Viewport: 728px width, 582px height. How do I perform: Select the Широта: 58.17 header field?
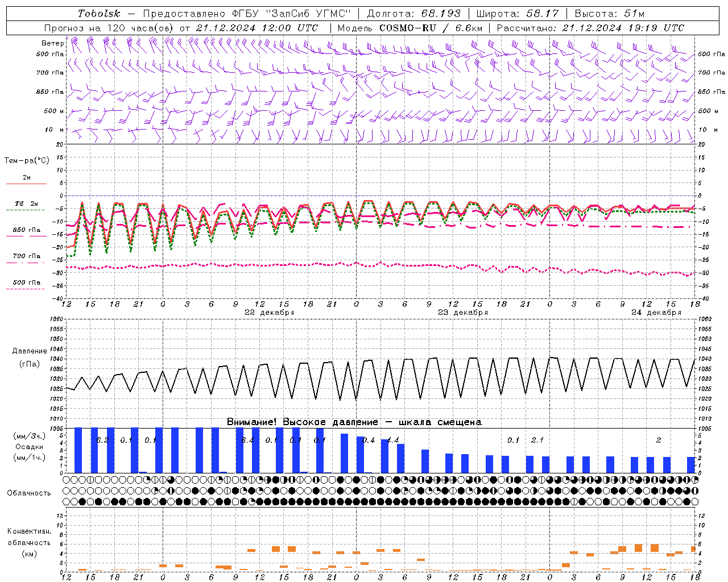tap(518, 14)
